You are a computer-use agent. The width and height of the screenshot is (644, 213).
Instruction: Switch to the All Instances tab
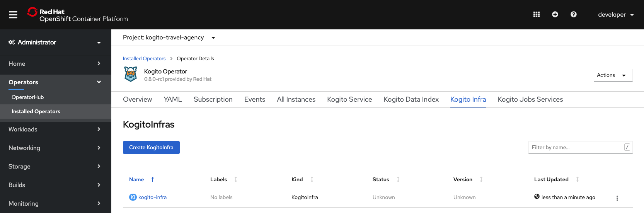point(296,99)
